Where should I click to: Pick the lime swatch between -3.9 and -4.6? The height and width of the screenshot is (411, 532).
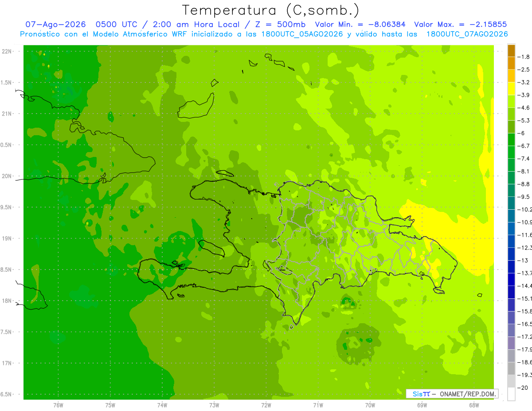coord(511,101)
